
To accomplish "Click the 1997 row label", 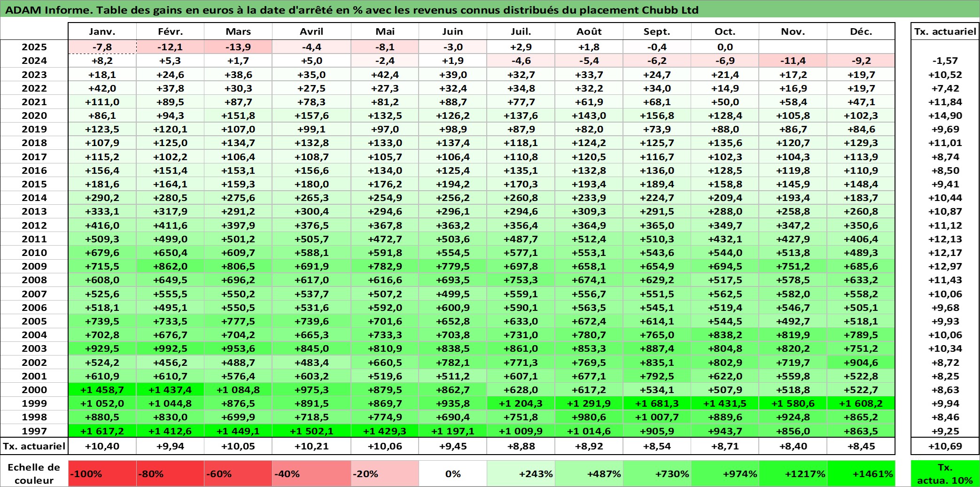I will point(34,431).
